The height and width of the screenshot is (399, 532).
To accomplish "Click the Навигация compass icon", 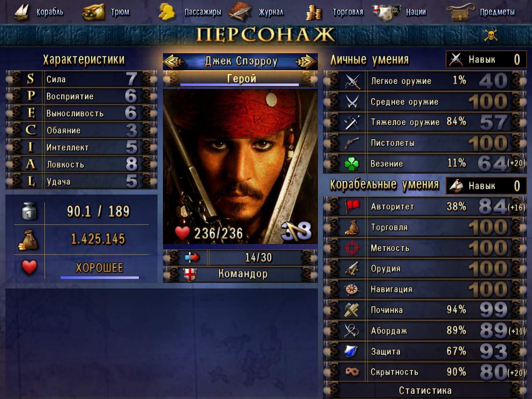I will tap(352, 289).
